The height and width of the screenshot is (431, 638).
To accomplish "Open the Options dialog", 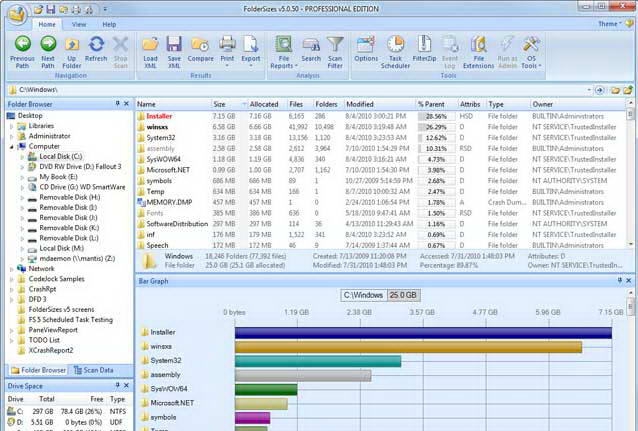I will pyautogui.click(x=366, y=49).
